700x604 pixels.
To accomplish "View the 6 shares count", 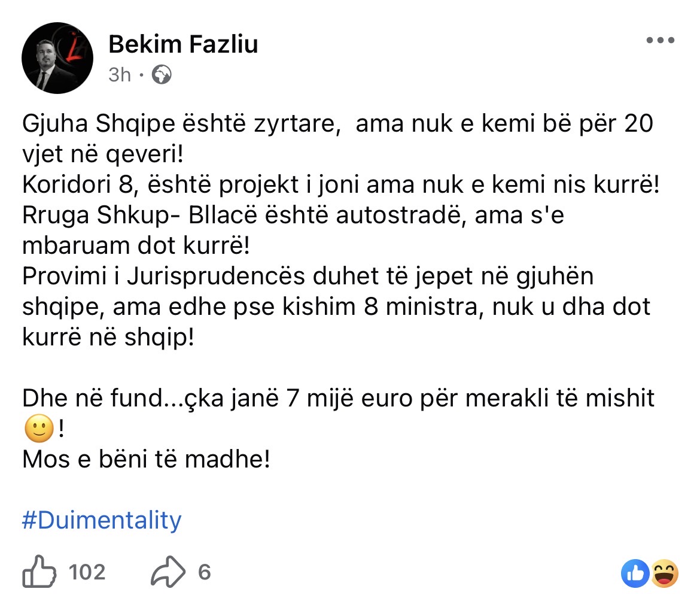I will [x=205, y=572].
